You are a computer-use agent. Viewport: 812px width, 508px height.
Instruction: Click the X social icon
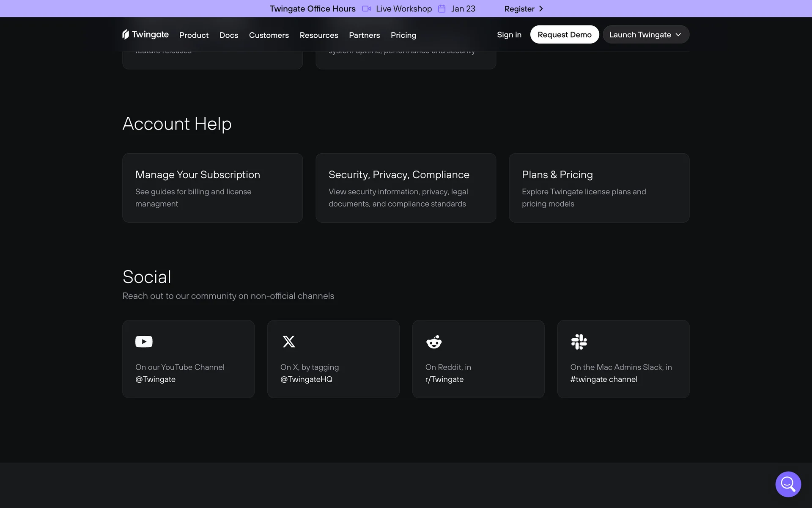click(x=289, y=342)
